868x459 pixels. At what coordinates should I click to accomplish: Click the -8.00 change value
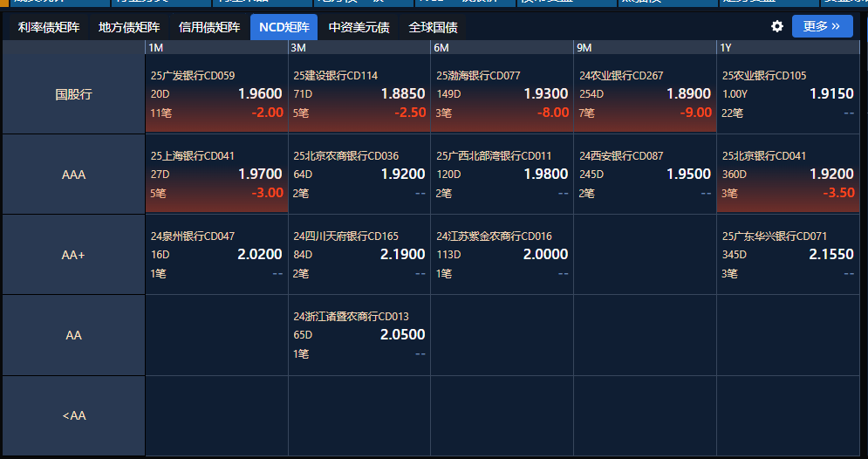553,113
